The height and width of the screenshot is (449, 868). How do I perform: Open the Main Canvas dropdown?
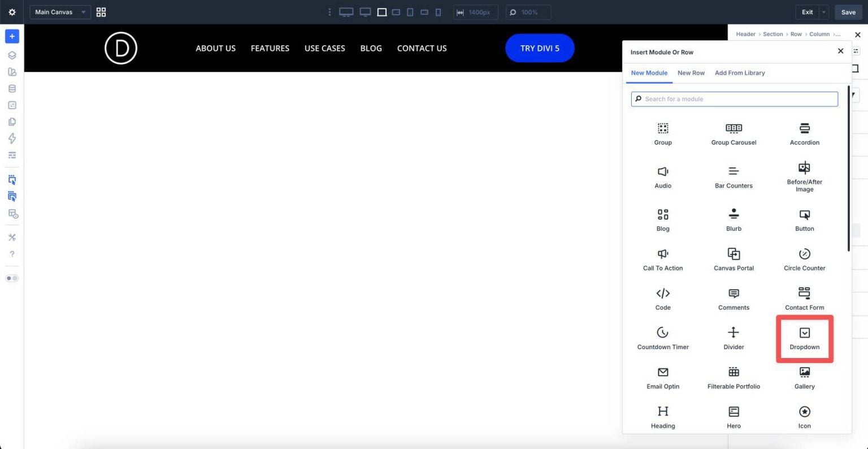point(60,12)
